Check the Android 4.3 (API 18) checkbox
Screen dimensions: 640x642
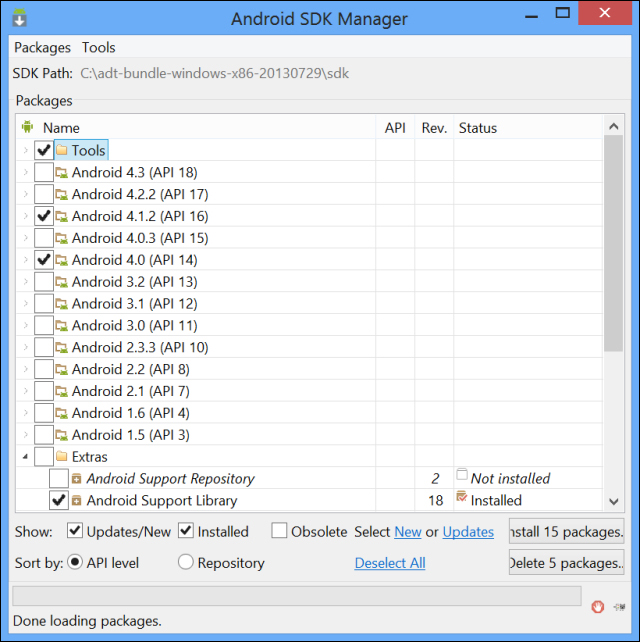click(x=44, y=172)
